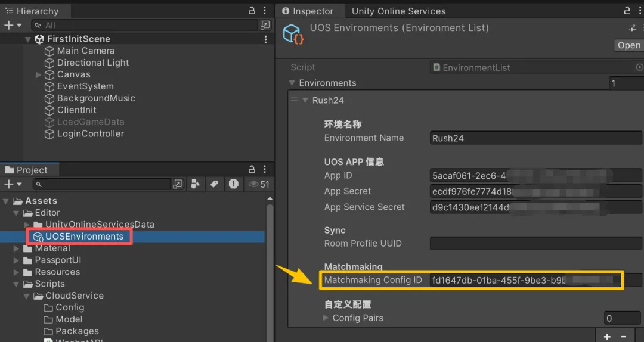The image size is (644, 342).
Task: Collapse the CloudService folder
Action: point(27,296)
